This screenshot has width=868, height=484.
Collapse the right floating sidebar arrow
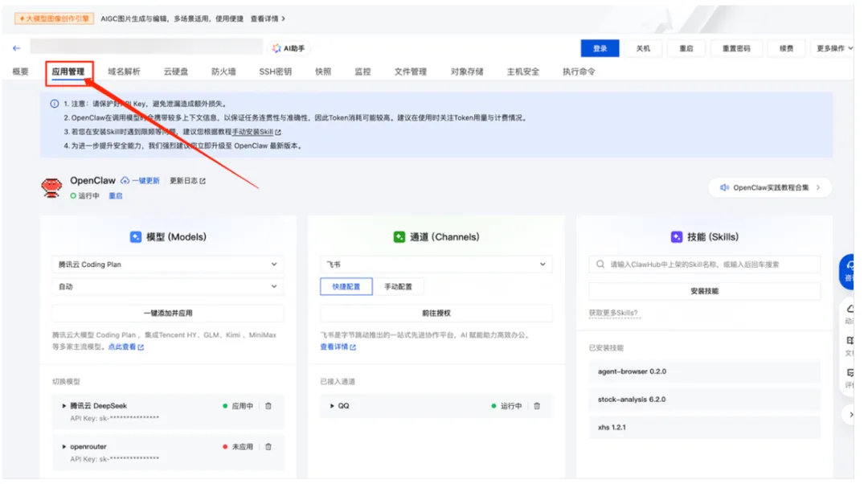coord(850,414)
